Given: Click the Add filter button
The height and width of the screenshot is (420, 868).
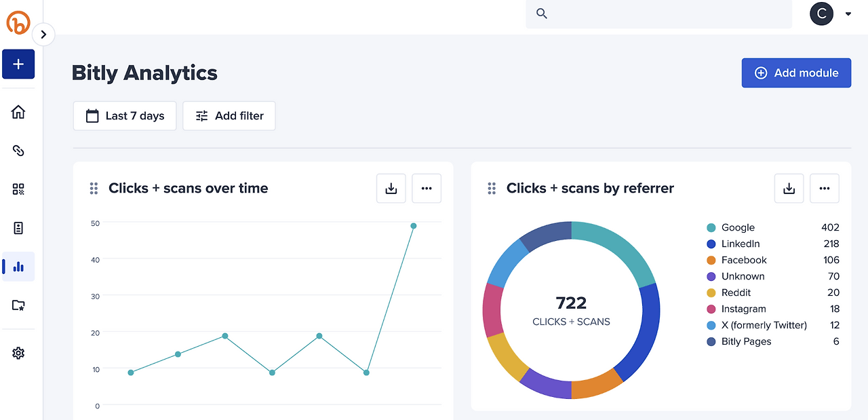Looking at the screenshot, I should (x=229, y=116).
